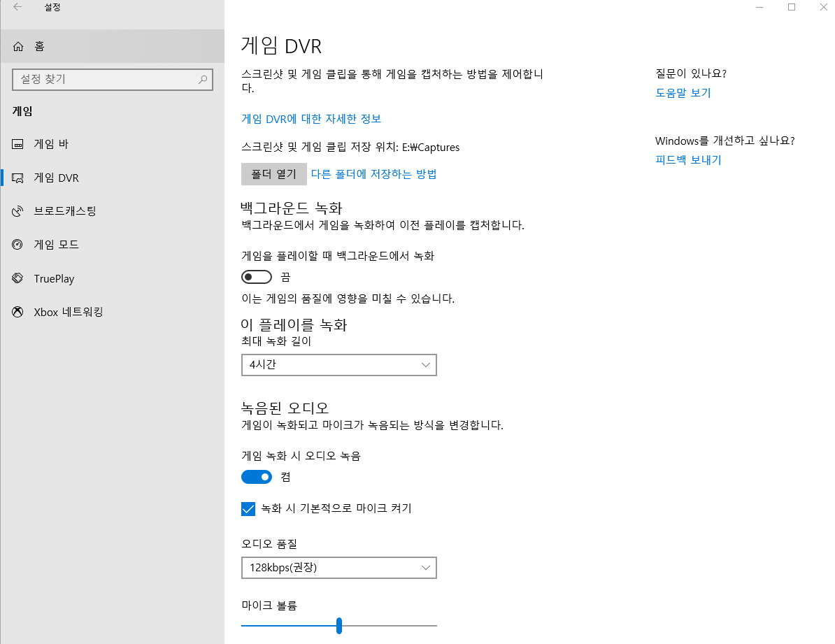Click the 게임 DVR screen icon

click(x=17, y=178)
